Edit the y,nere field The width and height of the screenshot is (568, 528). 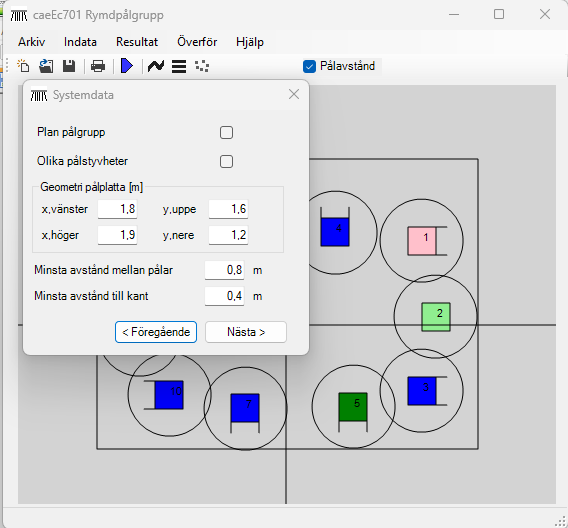[x=228, y=235]
